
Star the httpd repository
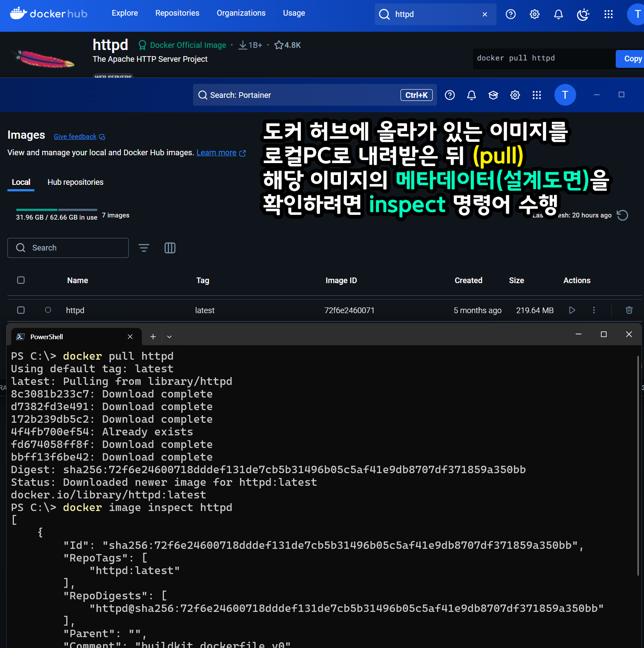pos(279,45)
